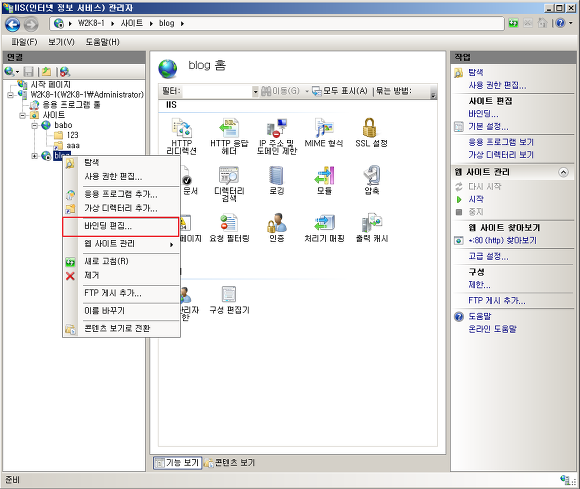Click 응용 프로그램 보기 link
Screen dimensions: 580x489
coord(501,142)
